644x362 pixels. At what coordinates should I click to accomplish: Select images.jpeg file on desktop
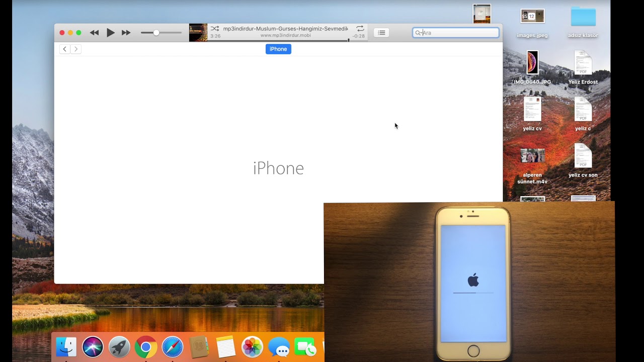point(532,17)
